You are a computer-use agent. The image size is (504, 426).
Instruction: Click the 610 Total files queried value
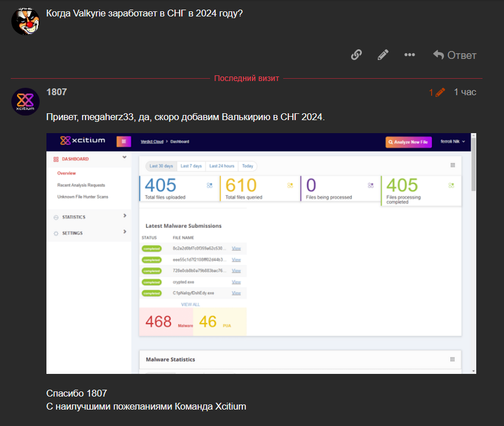[x=241, y=185]
